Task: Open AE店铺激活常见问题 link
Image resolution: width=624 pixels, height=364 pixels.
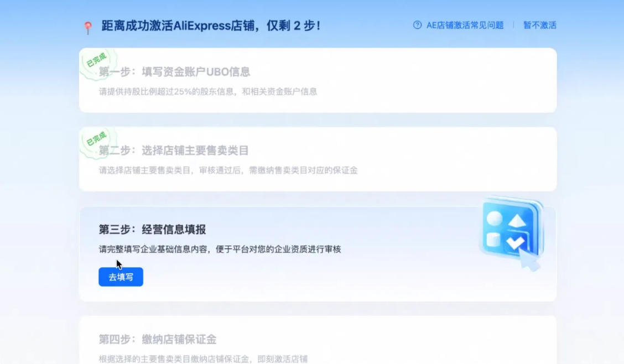Action: (465, 25)
